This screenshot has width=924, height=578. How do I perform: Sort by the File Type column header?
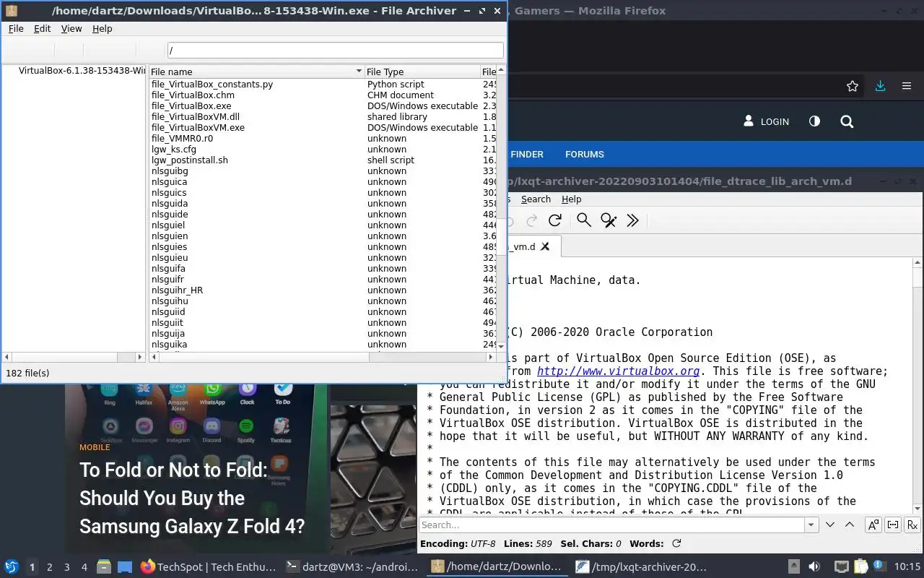click(422, 72)
